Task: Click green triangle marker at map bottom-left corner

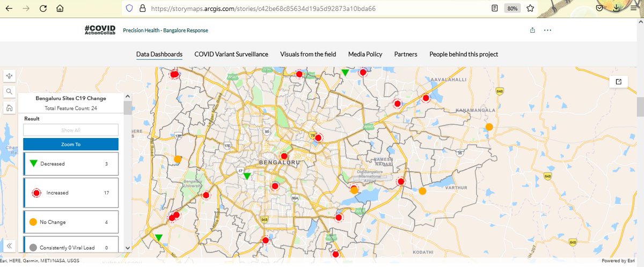Action: point(159,237)
